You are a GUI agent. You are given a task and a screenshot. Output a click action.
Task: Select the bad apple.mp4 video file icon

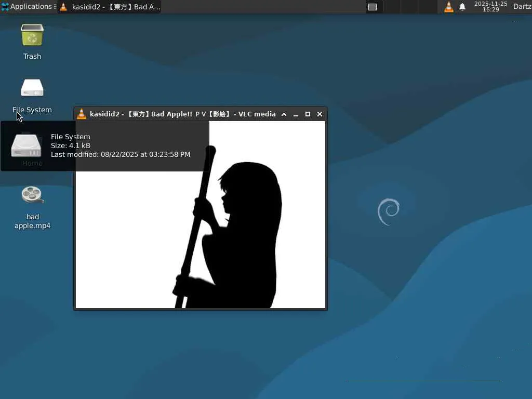pyautogui.click(x=32, y=195)
